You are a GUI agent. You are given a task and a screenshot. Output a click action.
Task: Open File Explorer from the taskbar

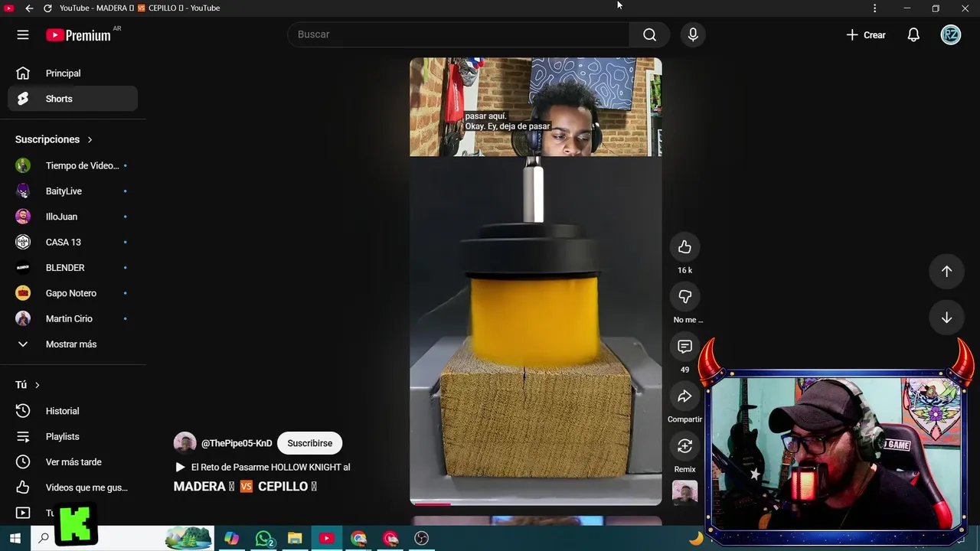295,539
